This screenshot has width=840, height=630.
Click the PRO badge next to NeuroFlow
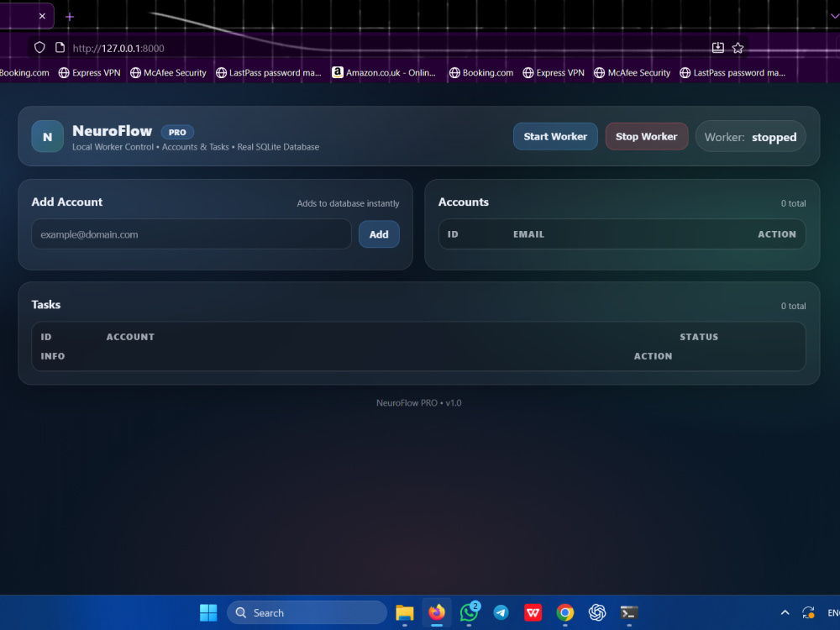pos(177,132)
